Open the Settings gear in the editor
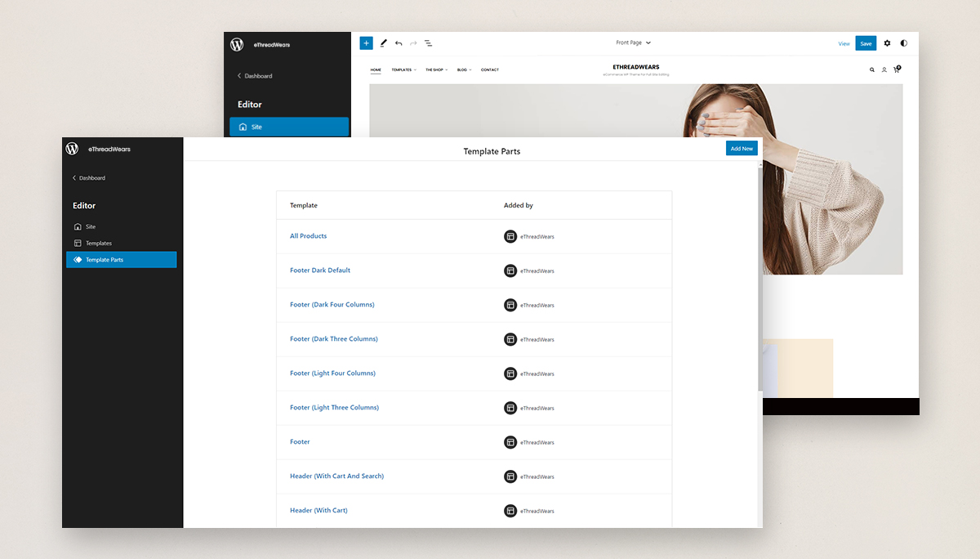Screen dimensions: 980x559 [887, 43]
